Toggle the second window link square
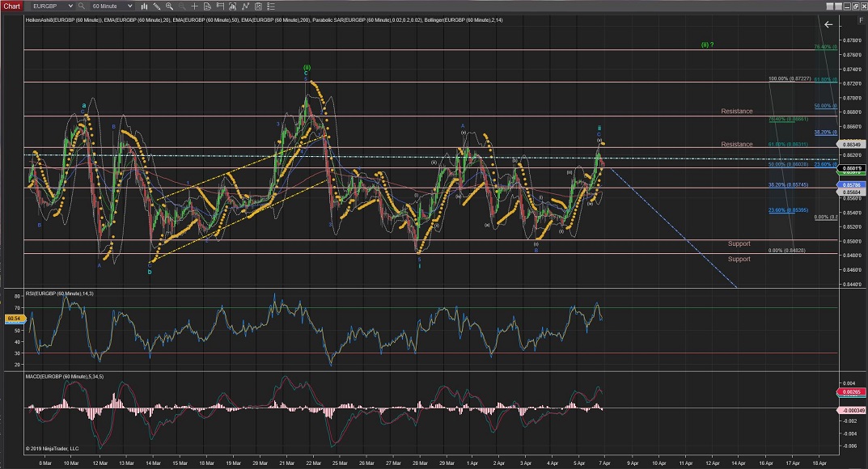 click(x=838, y=6)
